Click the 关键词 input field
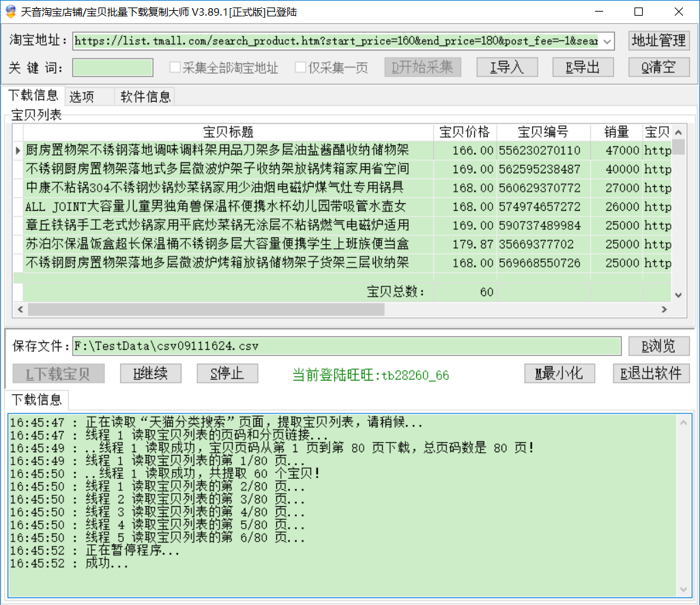The height and width of the screenshot is (605, 700). tap(113, 68)
